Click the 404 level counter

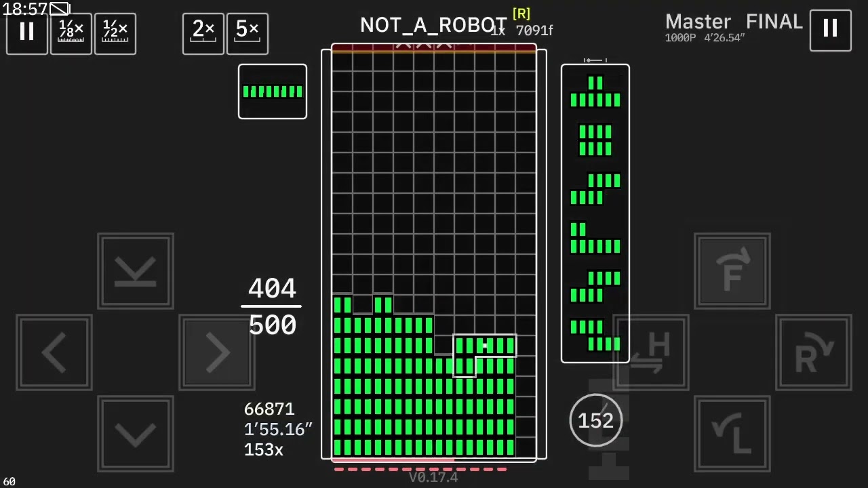tap(272, 289)
